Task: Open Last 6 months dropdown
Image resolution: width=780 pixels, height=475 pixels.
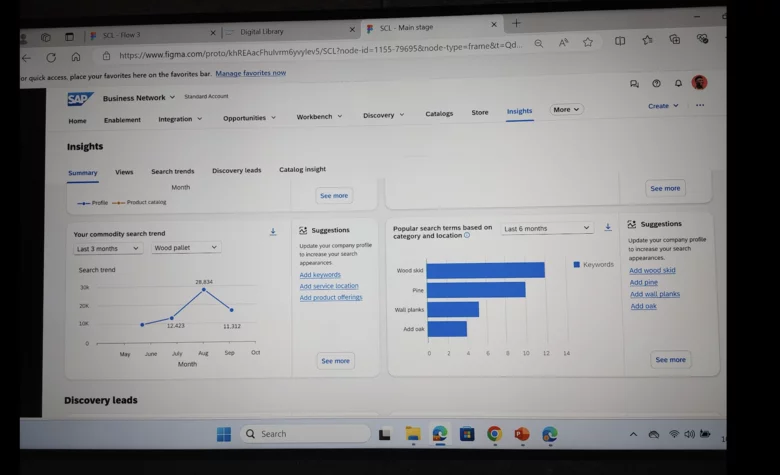Action: (x=547, y=228)
